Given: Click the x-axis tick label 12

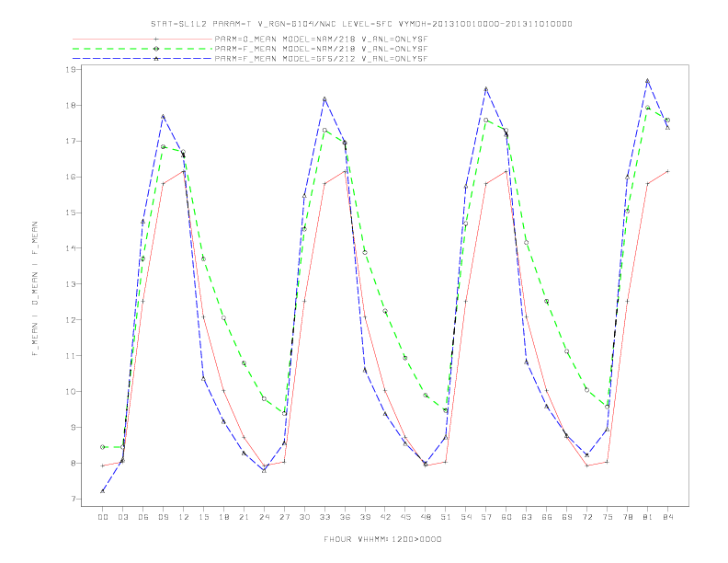Looking at the screenshot, I should point(184,517).
